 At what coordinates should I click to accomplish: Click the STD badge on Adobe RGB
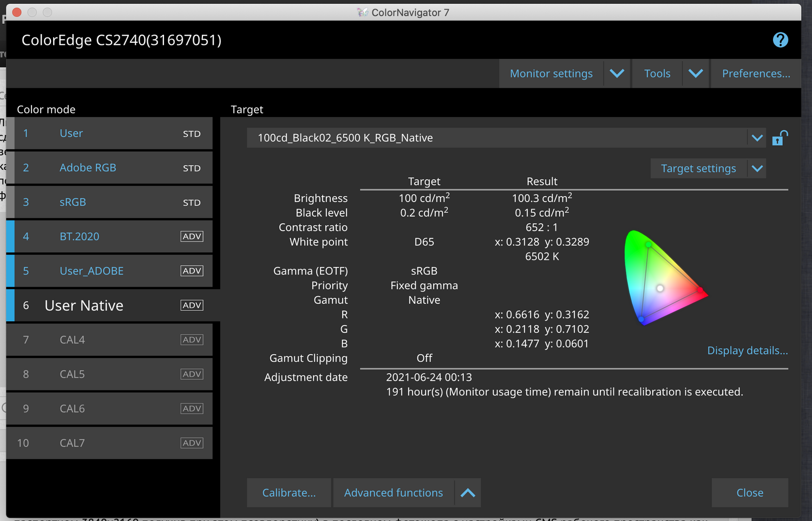(192, 168)
